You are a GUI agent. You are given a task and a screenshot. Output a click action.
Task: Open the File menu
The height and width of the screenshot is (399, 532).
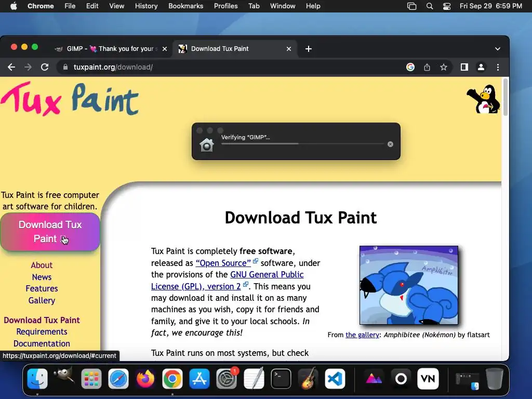[70, 6]
